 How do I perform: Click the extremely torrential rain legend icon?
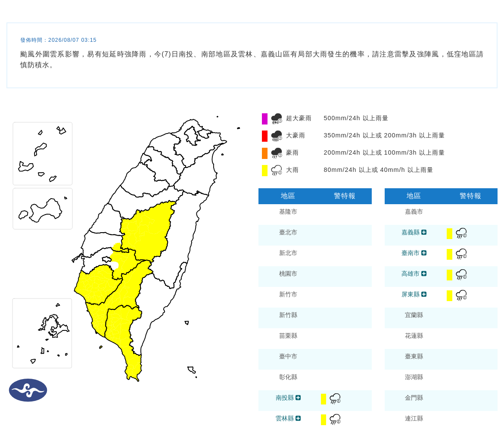pos(277,118)
